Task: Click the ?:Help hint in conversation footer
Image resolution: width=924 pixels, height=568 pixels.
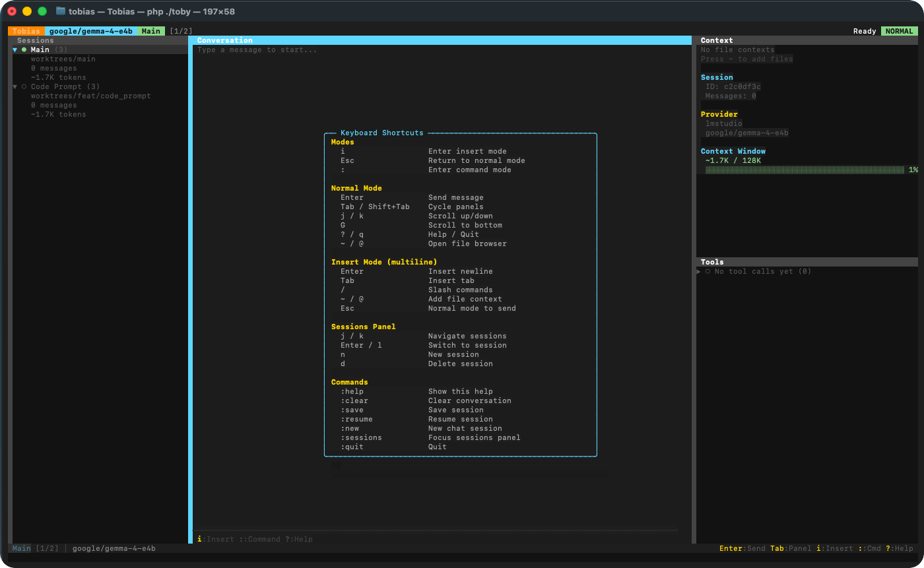Action: click(x=299, y=539)
